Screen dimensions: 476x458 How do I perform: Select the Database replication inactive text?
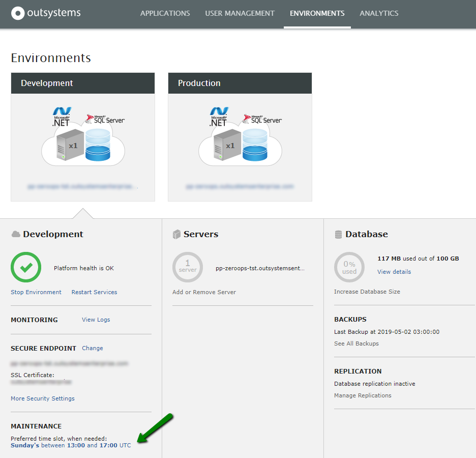[x=375, y=384]
